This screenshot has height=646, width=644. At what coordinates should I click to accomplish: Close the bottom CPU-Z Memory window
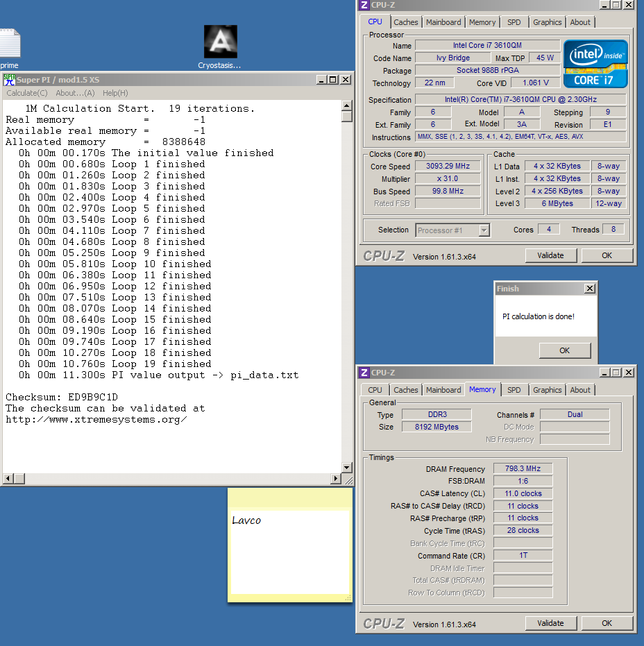click(x=629, y=373)
